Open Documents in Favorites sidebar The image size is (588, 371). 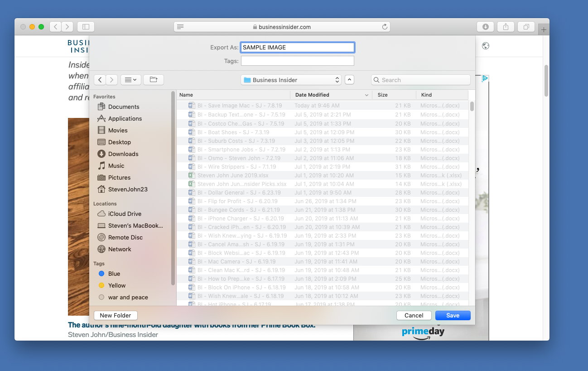pyautogui.click(x=123, y=107)
